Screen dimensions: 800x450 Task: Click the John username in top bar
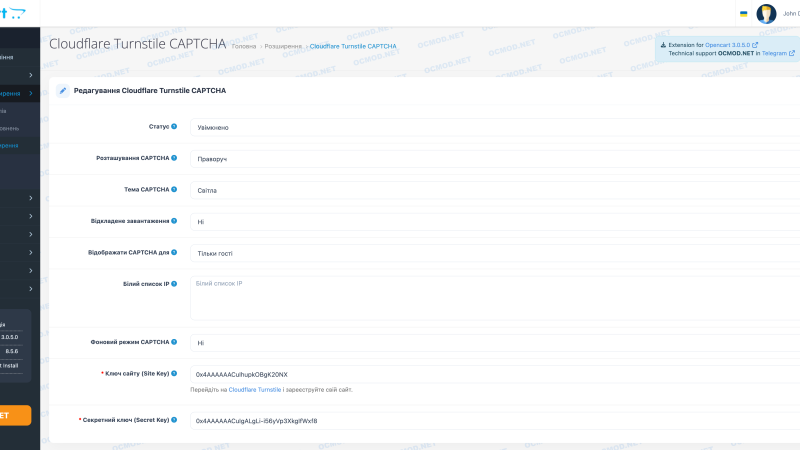(791, 14)
